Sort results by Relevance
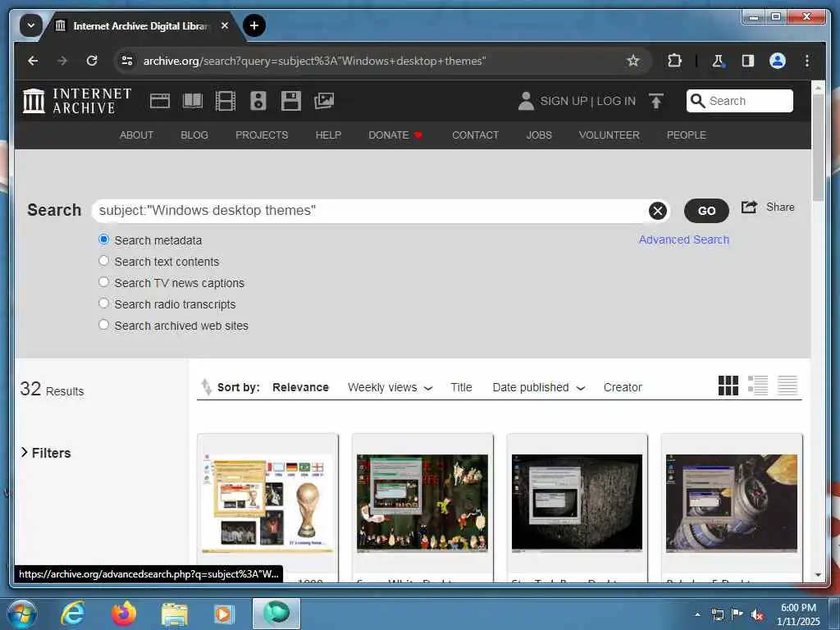Viewport: 840px width, 630px height. [300, 387]
